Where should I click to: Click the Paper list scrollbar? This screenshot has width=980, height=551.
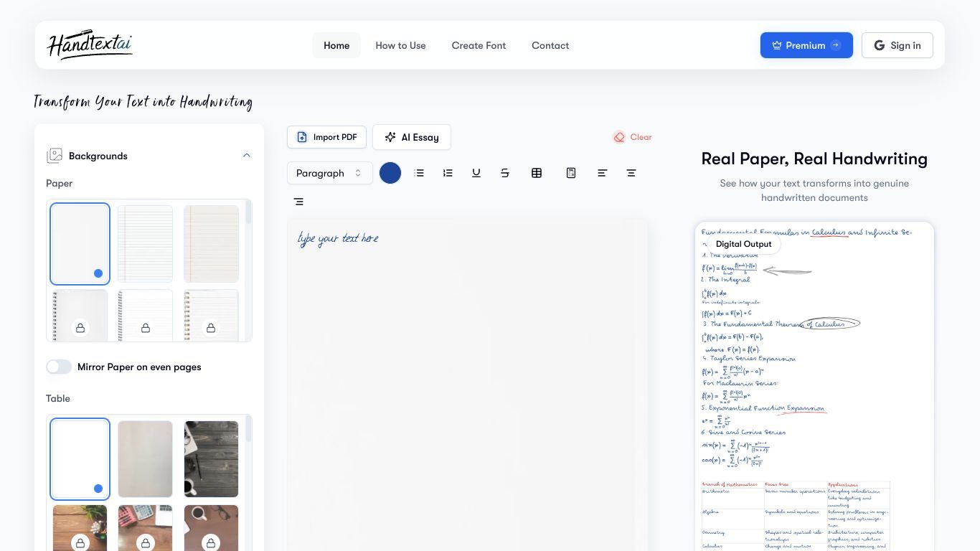click(x=248, y=212)
